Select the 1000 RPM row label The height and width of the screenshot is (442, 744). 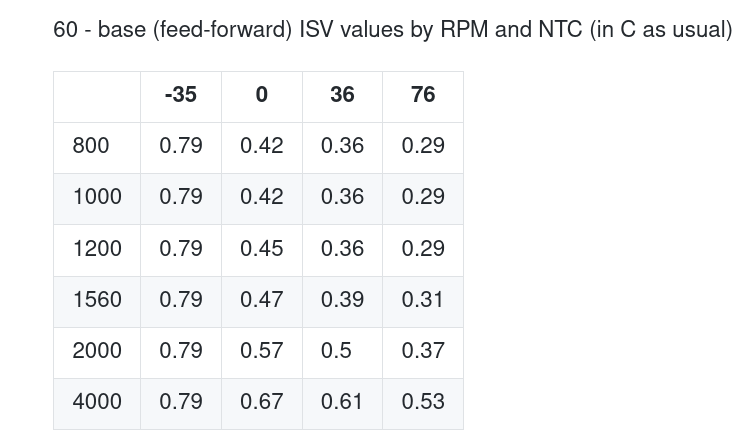(x=97, y=197)
